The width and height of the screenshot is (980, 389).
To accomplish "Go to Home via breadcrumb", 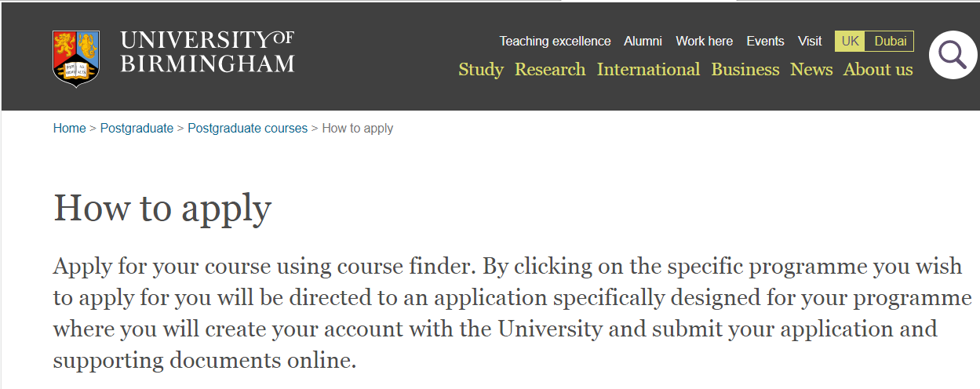I will point(69,128).
